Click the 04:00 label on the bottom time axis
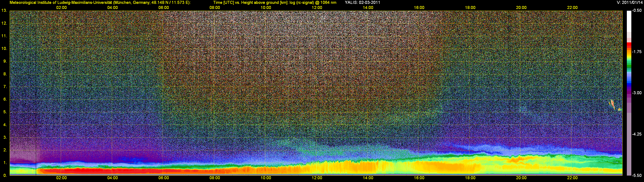The height and width of the screenshot is (182, 644). 112,178
